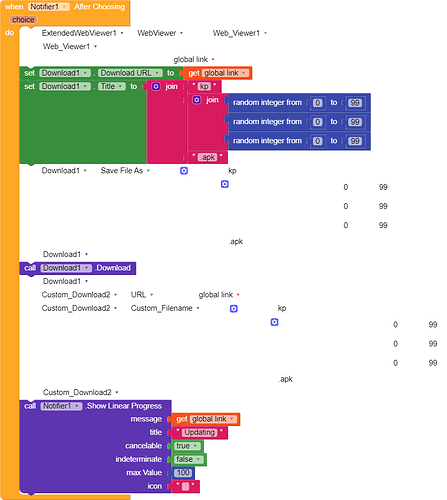Select the Show Linear Progress method label
The width and height of the screenshot is (447, 500).
[x=124, y=406]
